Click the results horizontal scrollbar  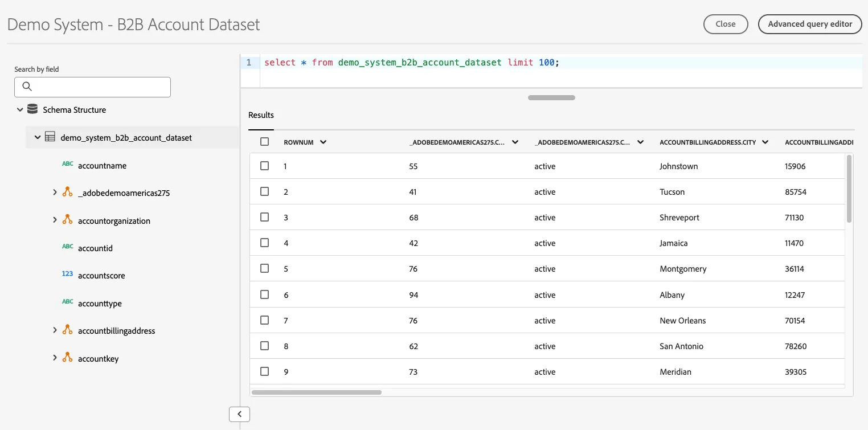(x=317, y=392)
